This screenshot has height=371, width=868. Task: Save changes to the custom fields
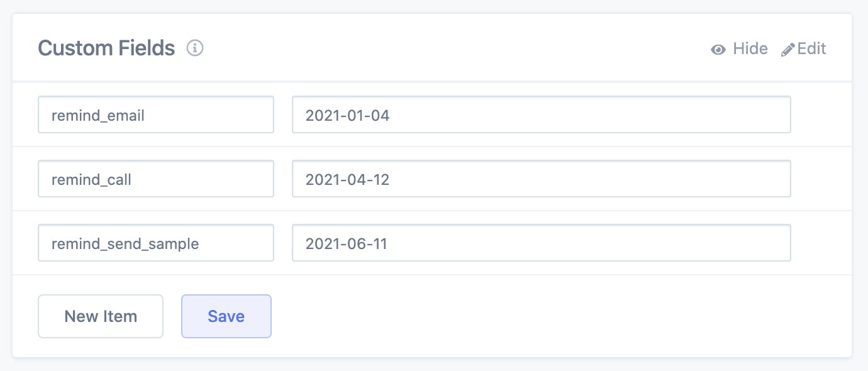226,316
